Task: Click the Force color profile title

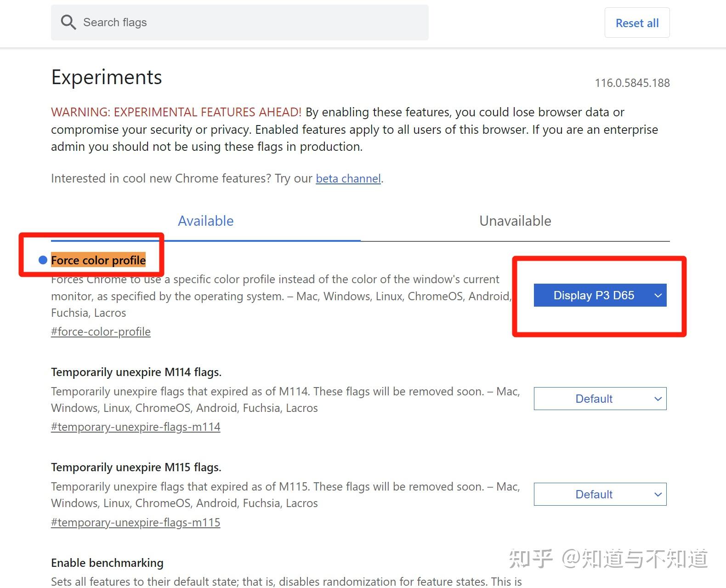Action: pyautogui.click(x=98, y=260)
